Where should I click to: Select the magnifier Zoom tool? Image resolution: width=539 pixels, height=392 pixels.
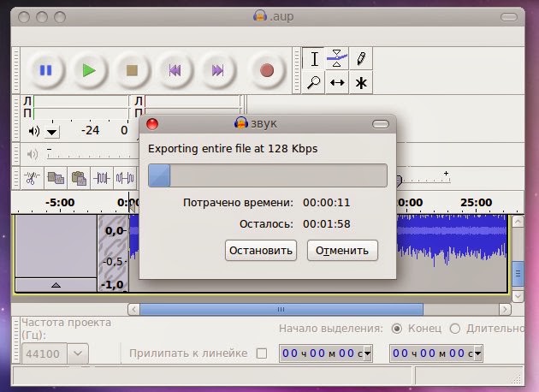click(313, 82)
